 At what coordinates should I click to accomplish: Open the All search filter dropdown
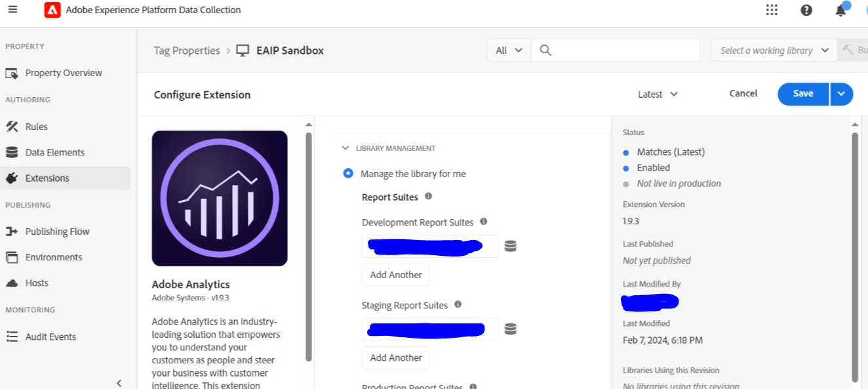[x=509, y=51]
